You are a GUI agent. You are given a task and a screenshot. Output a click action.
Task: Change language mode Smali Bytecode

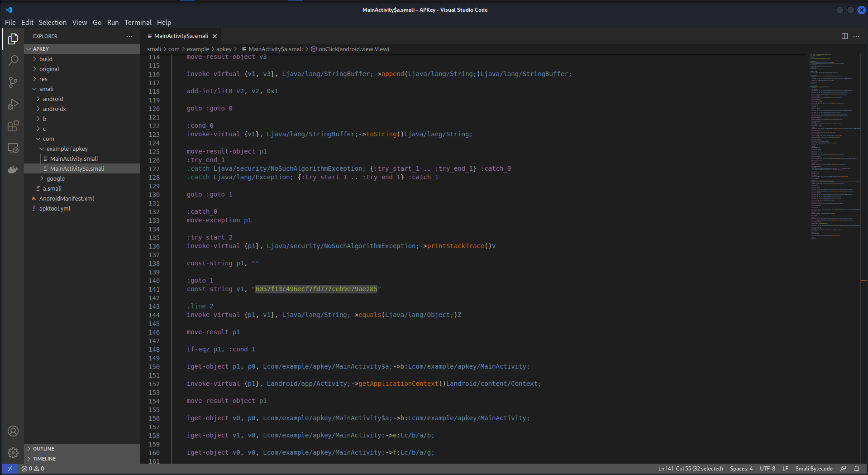point(814,469)
